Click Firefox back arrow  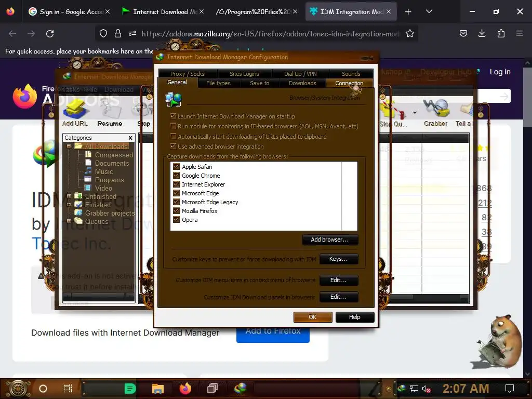pos(12,34)
